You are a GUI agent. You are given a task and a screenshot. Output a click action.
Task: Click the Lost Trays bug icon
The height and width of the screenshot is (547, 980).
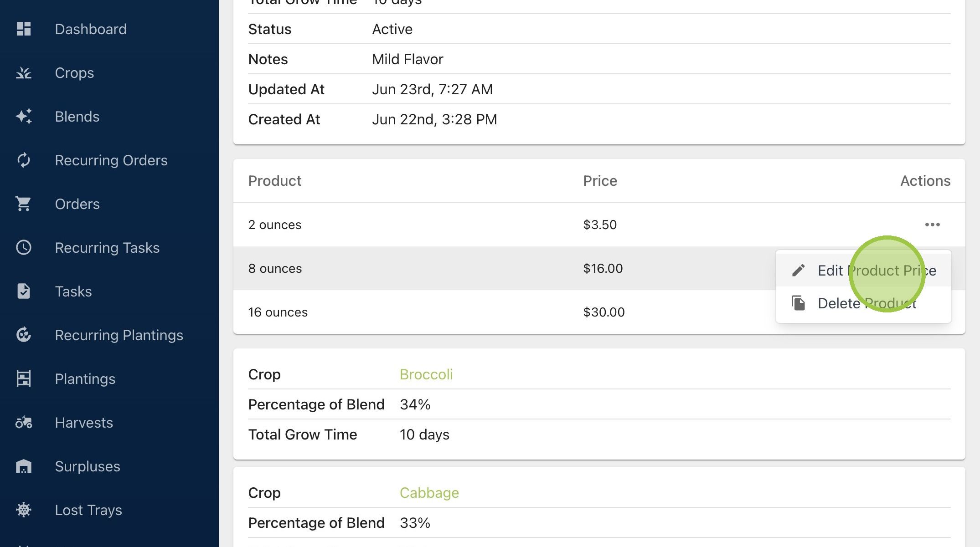click(24, 510)
